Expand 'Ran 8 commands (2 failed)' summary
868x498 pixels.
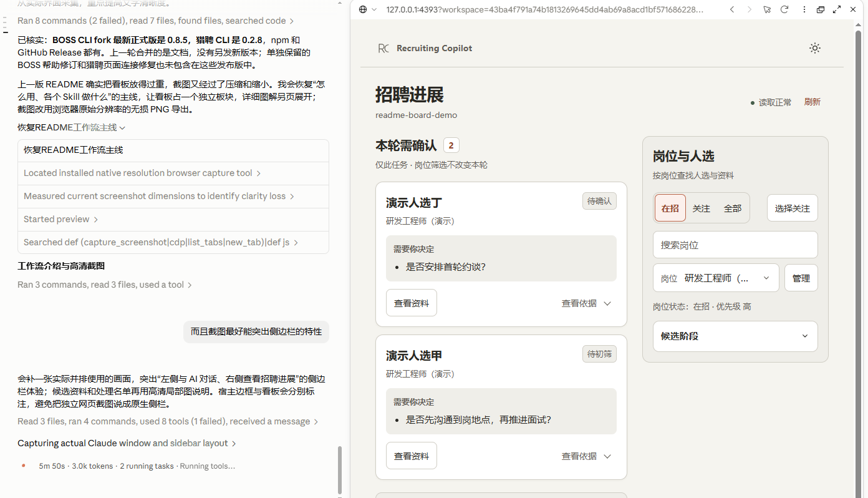pyautogui.click(x=156, y=21)
